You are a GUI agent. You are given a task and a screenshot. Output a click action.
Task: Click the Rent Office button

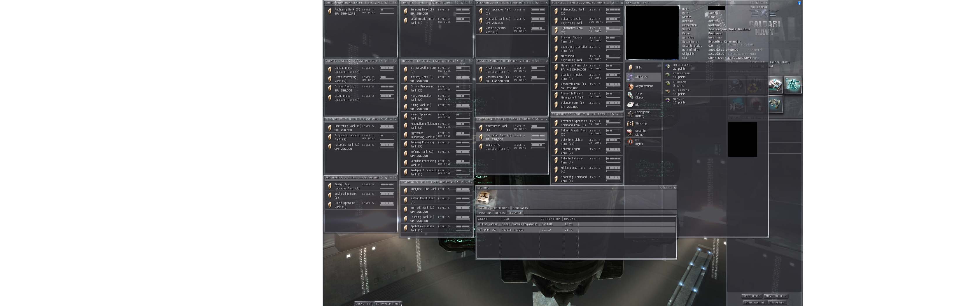(752, 296)
